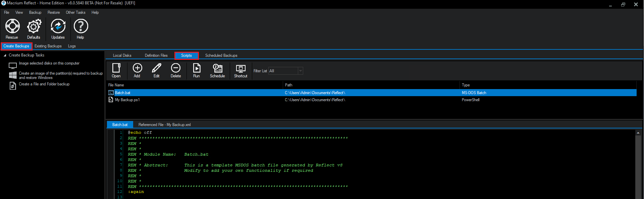The image size is (644, 199).
Task: Schedule the selected script
Action: 217,71
